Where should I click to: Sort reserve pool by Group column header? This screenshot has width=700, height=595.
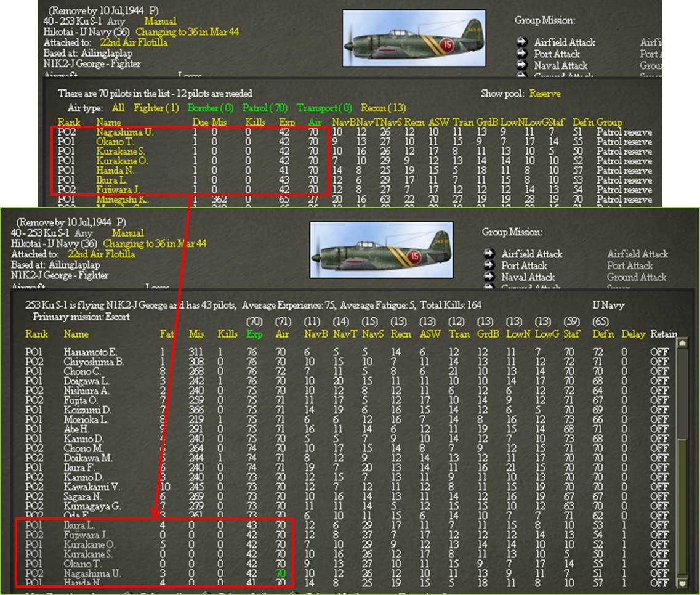609,122
